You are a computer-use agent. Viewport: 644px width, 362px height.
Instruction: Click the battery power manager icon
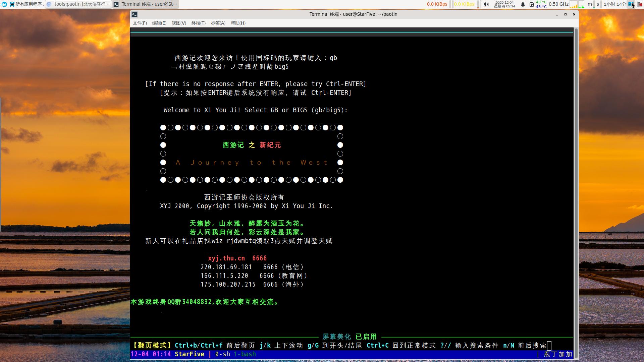(x=531, y=4)
